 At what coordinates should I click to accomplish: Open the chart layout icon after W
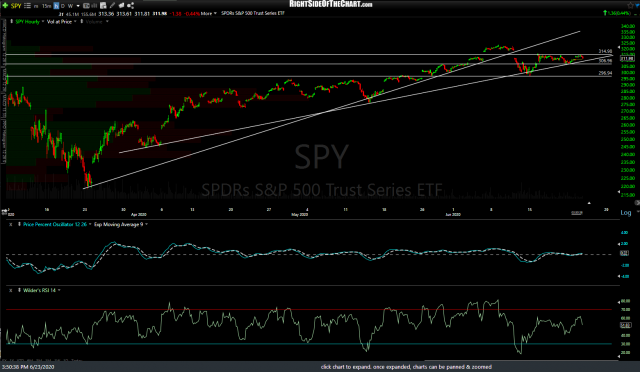point(86,6)
